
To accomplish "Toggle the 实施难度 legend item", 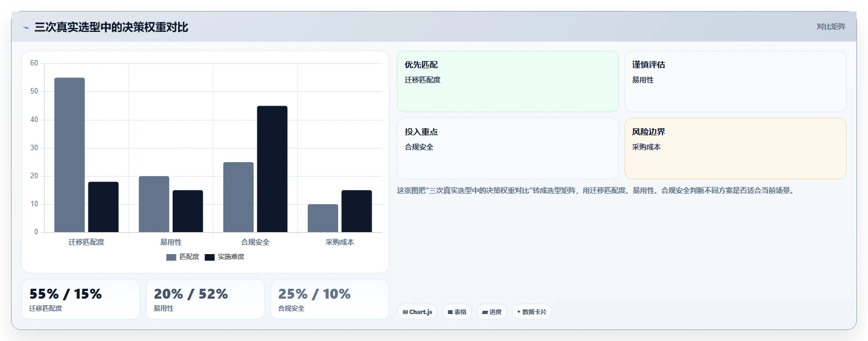I will pos(224,257).
